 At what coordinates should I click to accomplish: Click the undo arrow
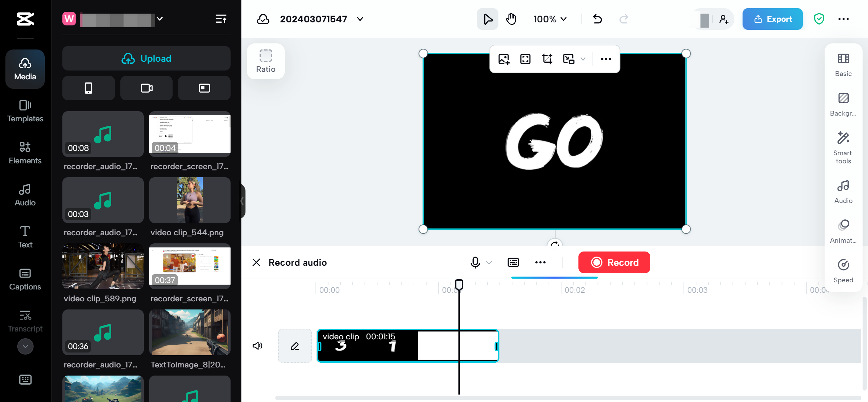click(x=597, y=19)
